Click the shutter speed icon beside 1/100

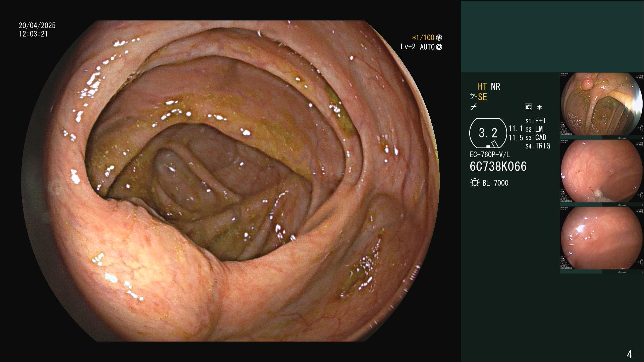coord(439,38)
